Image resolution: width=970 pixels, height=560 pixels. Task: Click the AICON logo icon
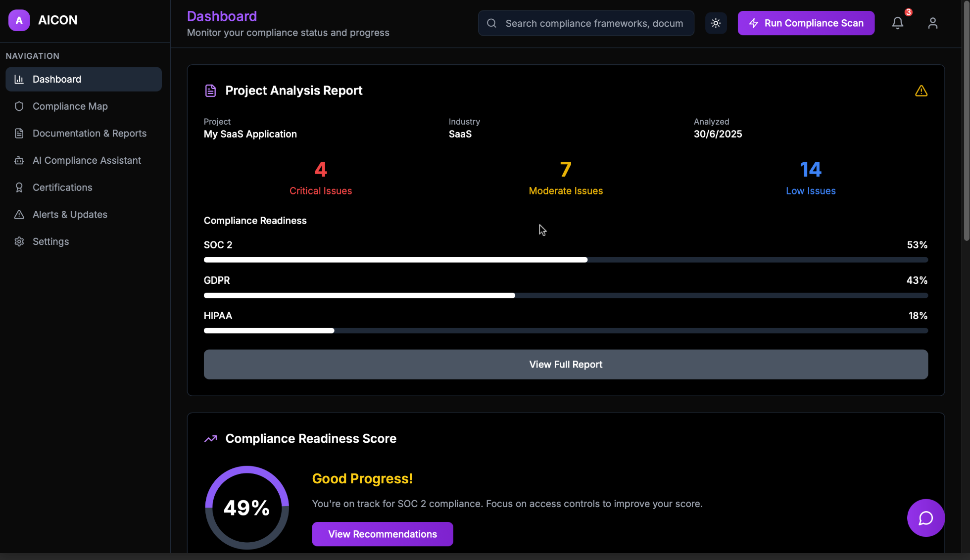coord(19,20)
